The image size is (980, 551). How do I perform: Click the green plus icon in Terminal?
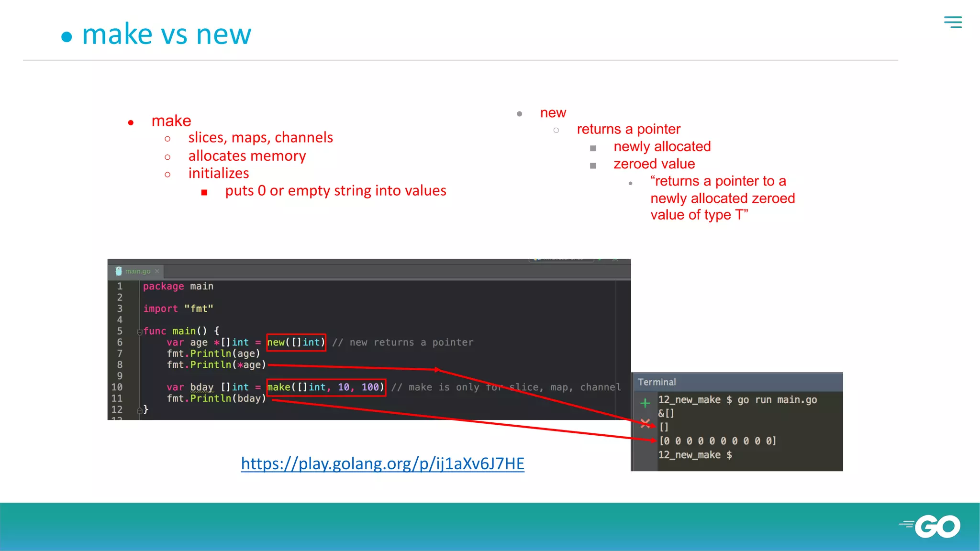tap(645, 403)
